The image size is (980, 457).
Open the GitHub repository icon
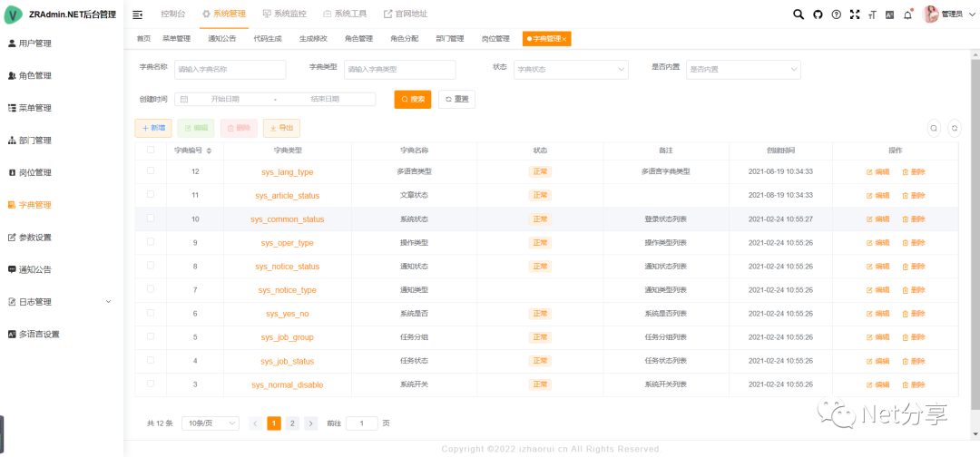[818, 15]
